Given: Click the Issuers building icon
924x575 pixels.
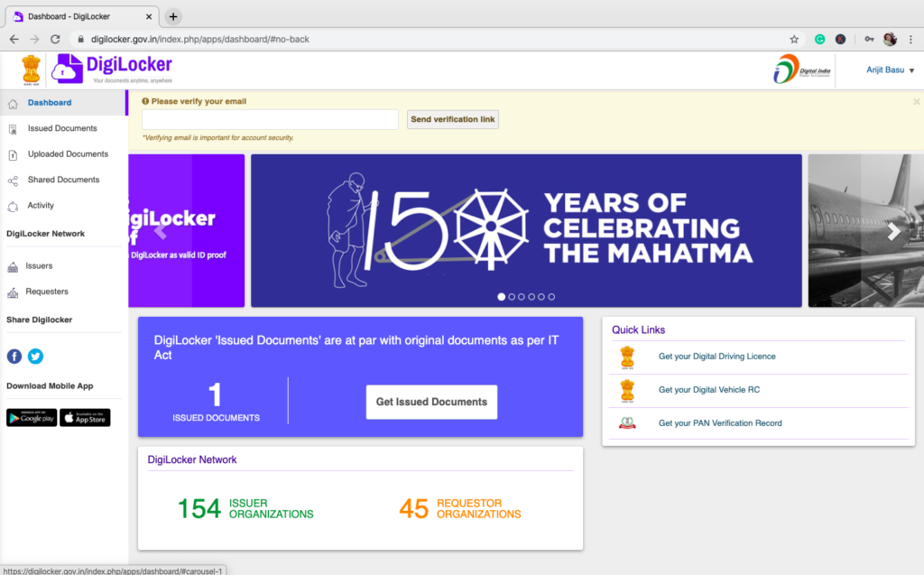Looking at the screenshot, I should 13,267.
